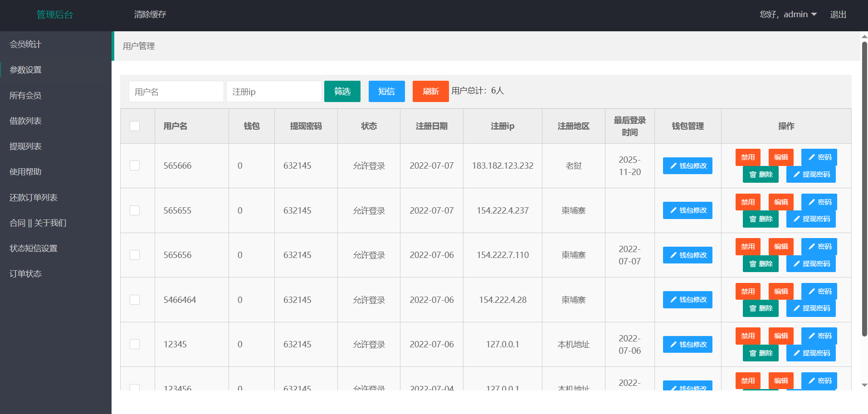
Task: Click pencil 提现密码 button for user 565655
Action: coord(811,219)
